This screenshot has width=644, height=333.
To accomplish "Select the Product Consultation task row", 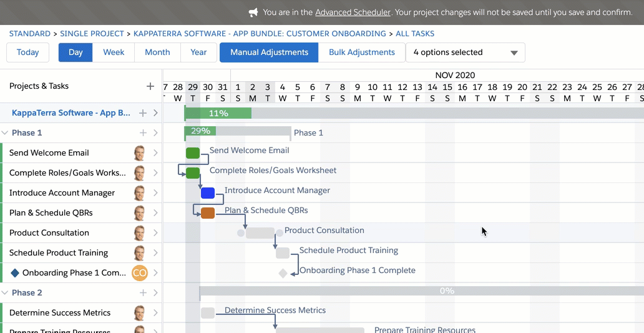I will tap(81, 232).
